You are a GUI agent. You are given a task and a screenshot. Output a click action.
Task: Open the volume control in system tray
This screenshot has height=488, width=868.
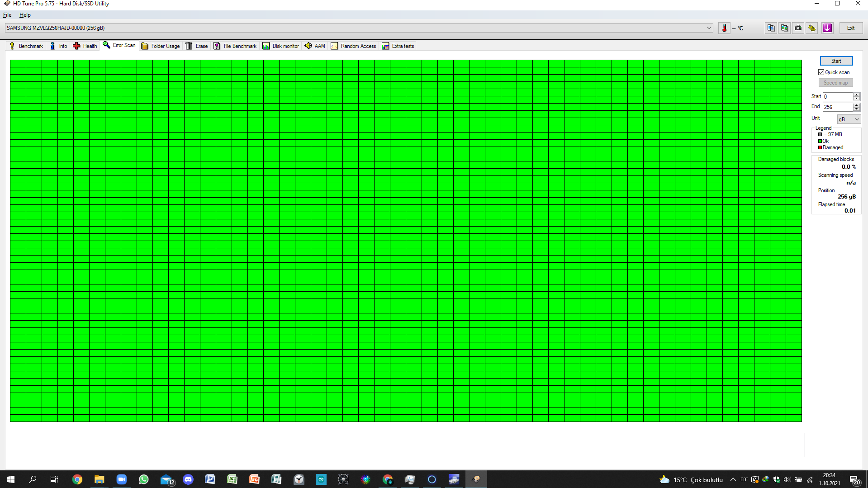click(x=787, y=479)
